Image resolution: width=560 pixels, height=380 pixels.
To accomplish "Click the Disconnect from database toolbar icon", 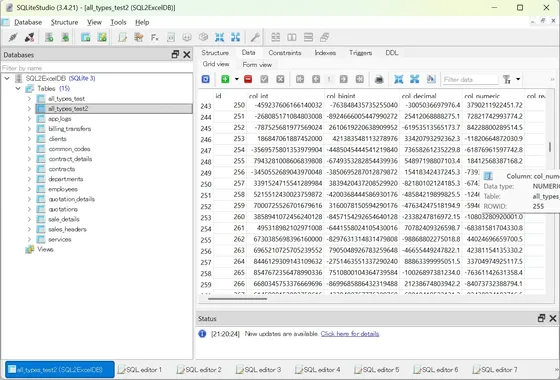I will 30,37.
